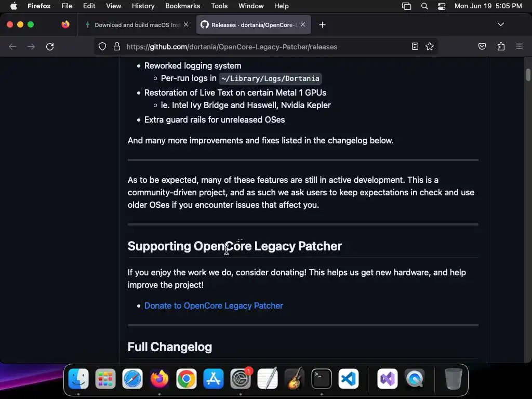
Task: Open the Edit menu
Action: coord(89,6)
